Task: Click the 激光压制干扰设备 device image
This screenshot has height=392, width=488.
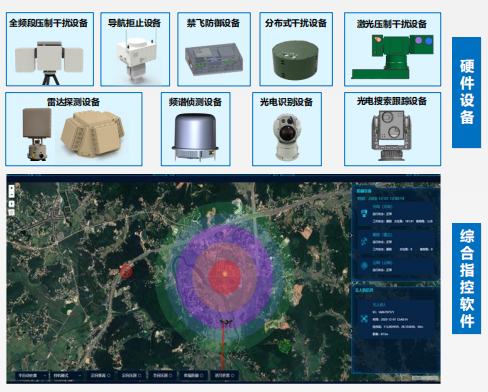Action: 393,57
